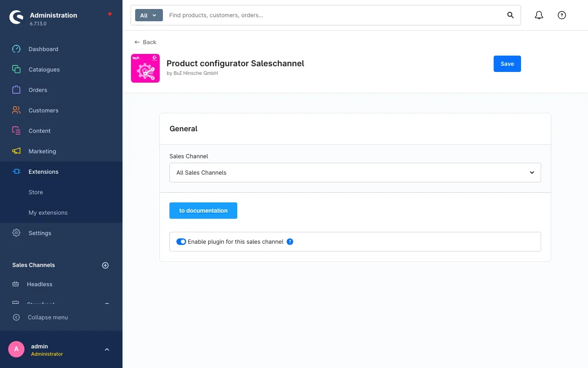588x368 pixels.
Task: Open the Sales Channel select box
Action: (x=355, y=173)
